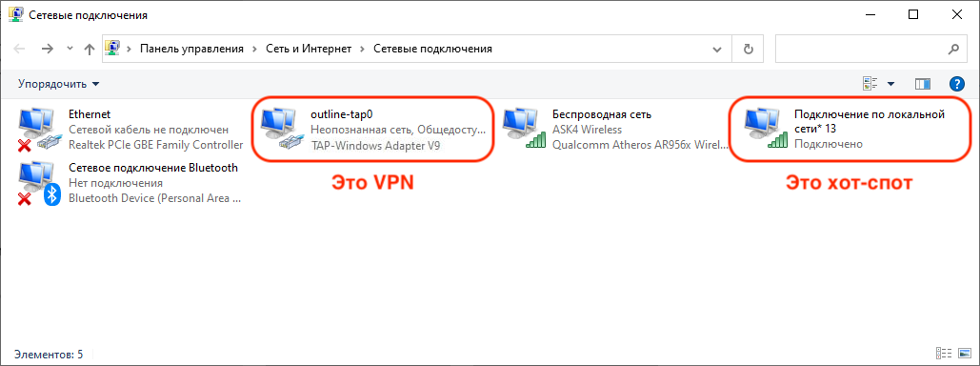The width and height of the screenshot is (980, 366).
Task: Select the Беспроводная сеть wireless adapter icon
Action: (x=524, y=130)
